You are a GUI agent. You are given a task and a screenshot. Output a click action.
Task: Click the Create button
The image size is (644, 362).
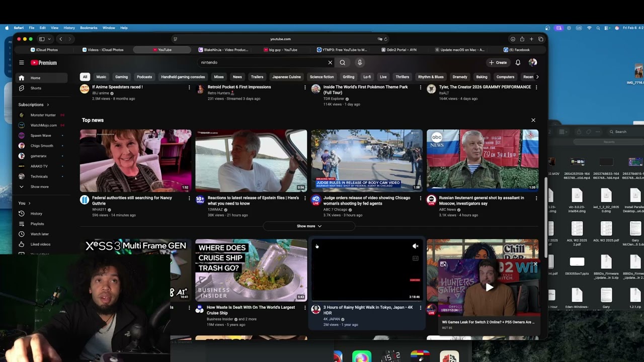[x=498, y=62]
